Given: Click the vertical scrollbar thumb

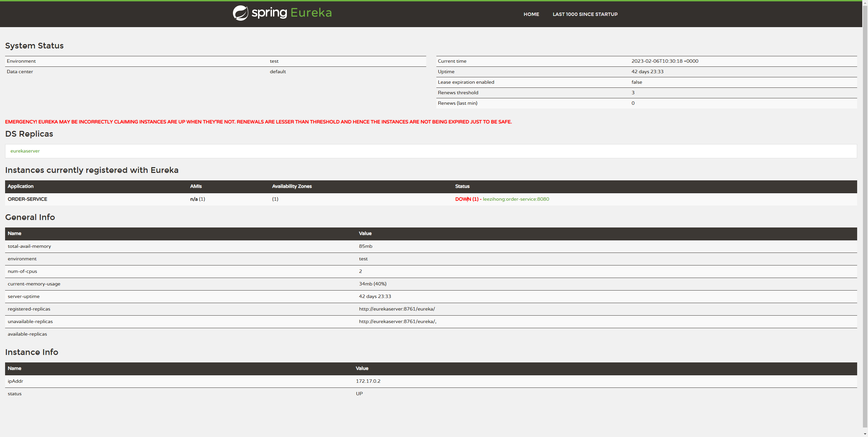Looking at the screenshot, I should click(865, 217).
